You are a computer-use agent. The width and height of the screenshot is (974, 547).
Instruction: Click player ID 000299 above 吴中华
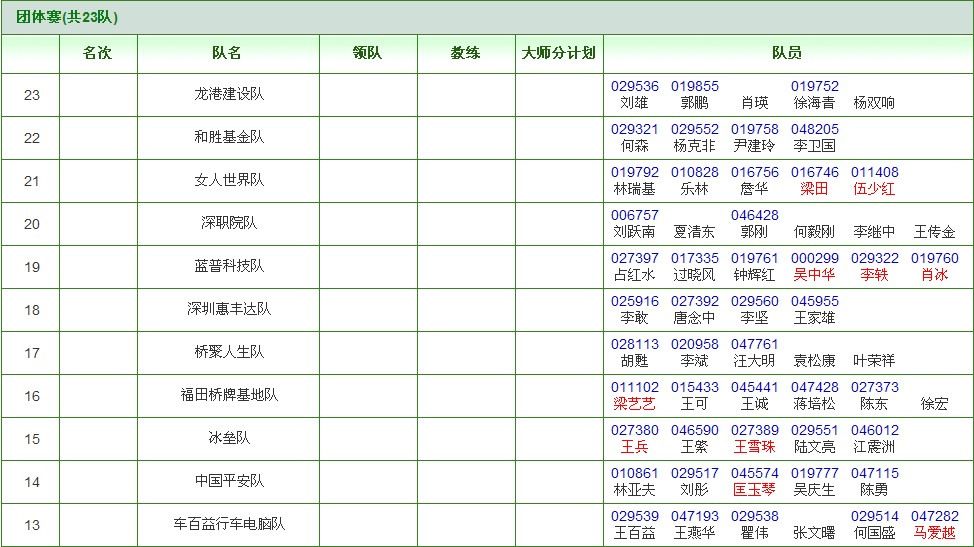point(814,258)
